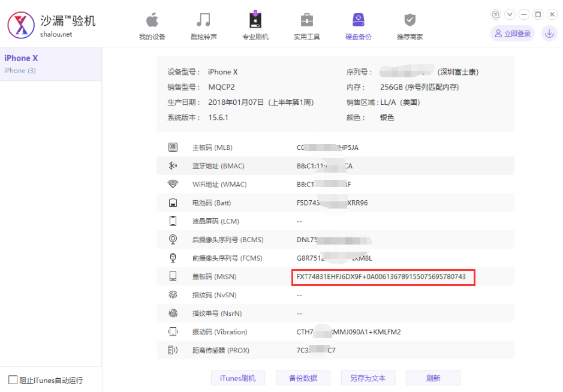Click the 立即登录 login button
563x392 pixels.
tap(513, 34)
